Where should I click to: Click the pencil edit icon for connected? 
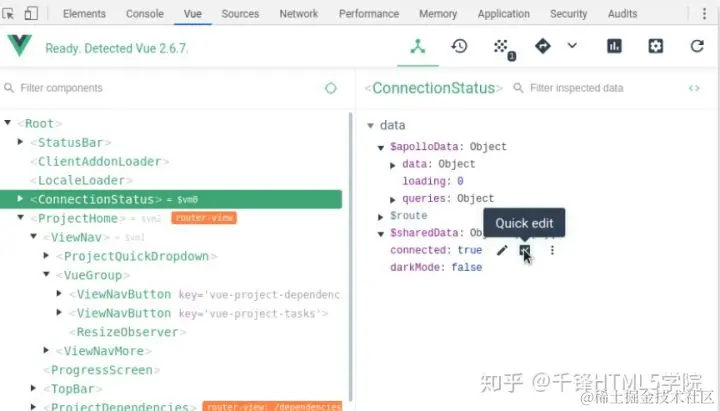[502, 250]
